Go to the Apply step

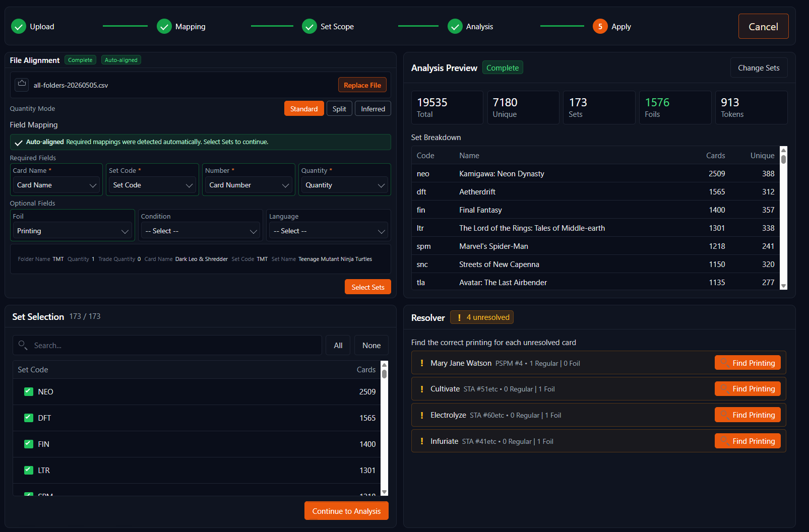pyautogui.click(x=612, y=26)
